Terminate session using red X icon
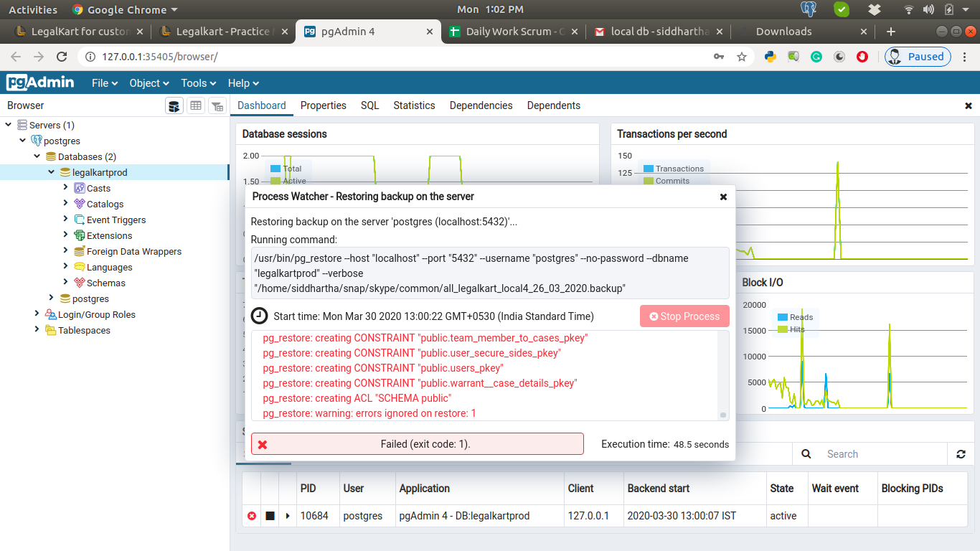Screen dimensions: 980x551 coord(252,516)
